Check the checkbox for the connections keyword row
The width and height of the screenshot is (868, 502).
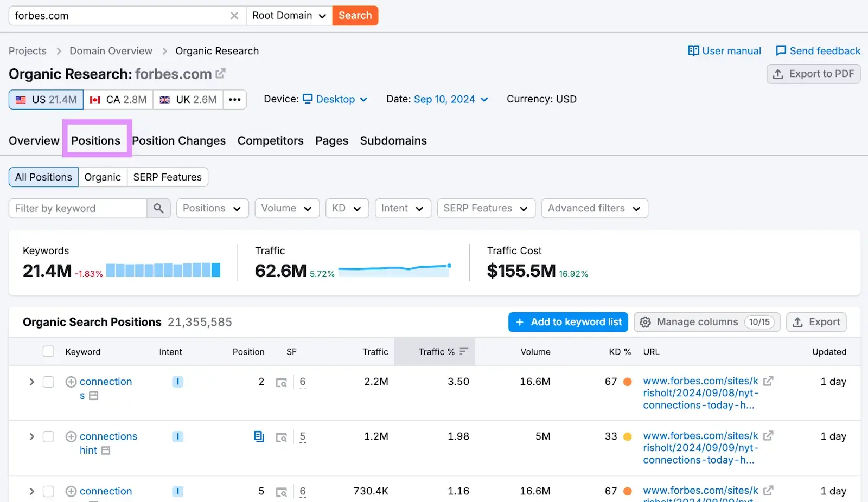click(48, 382)
